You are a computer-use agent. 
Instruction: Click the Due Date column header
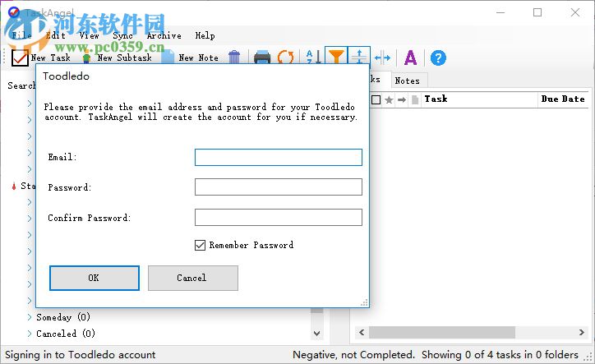tap(563, 99)
